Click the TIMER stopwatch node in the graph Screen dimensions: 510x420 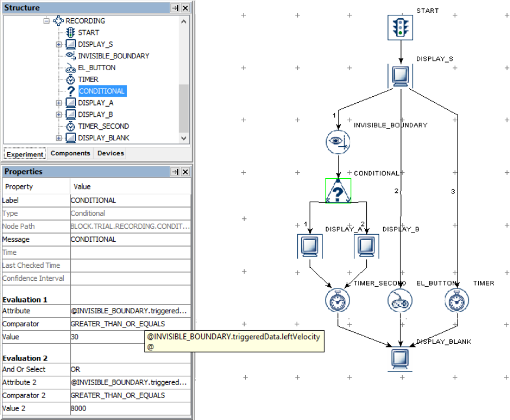[457, 300]
